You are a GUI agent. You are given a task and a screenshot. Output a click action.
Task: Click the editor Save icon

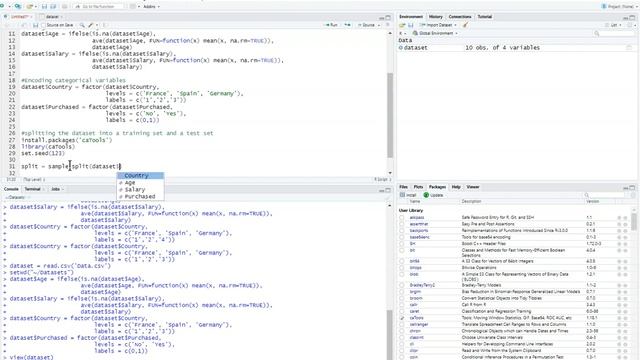click(x=36, y=25)
